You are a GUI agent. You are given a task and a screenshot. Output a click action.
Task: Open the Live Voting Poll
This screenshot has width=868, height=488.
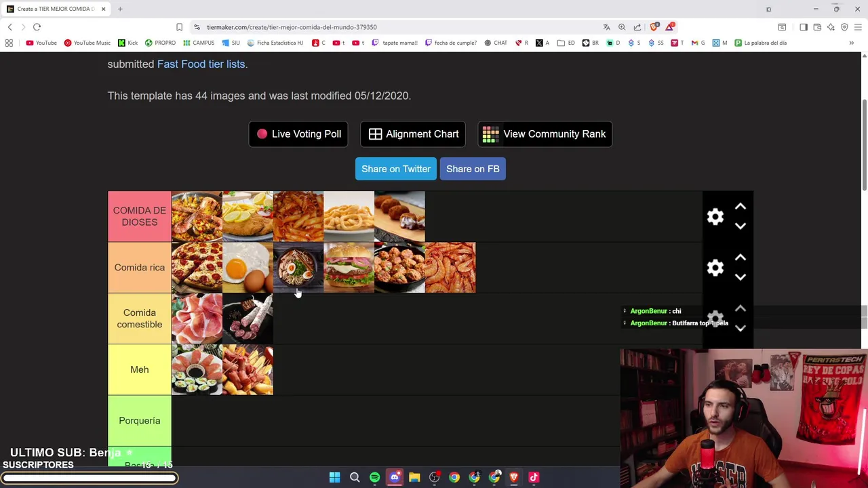tap(298, 134)
